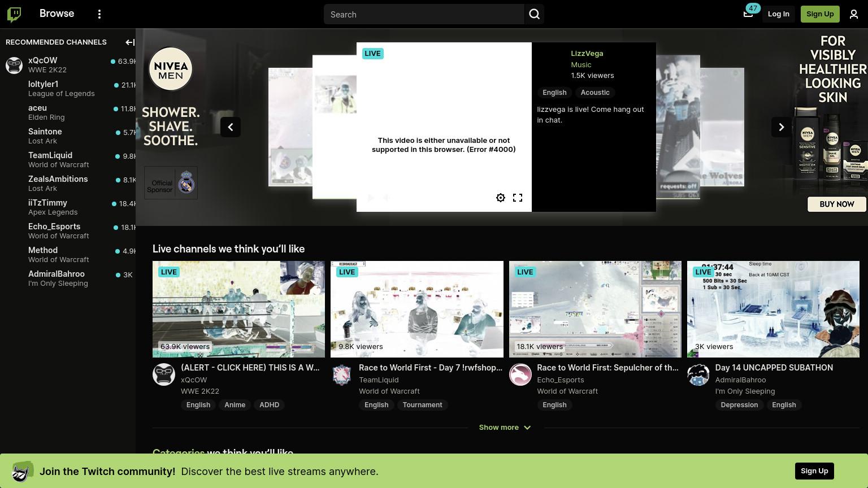Open aceu in recommended channels
Image resolution: width=868 pixels, height=488 pixels.
click(x=68, y=112)
